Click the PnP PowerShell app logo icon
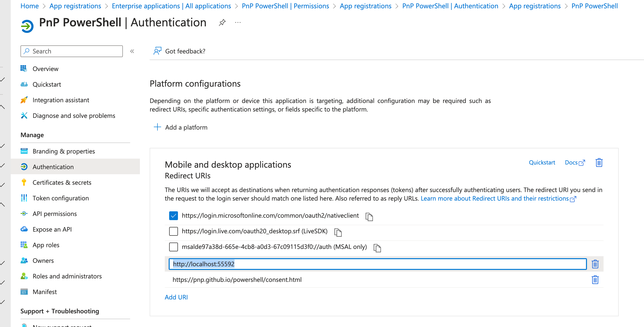The width and height of the screenshot is (644, 327). (x=27, y=26)
